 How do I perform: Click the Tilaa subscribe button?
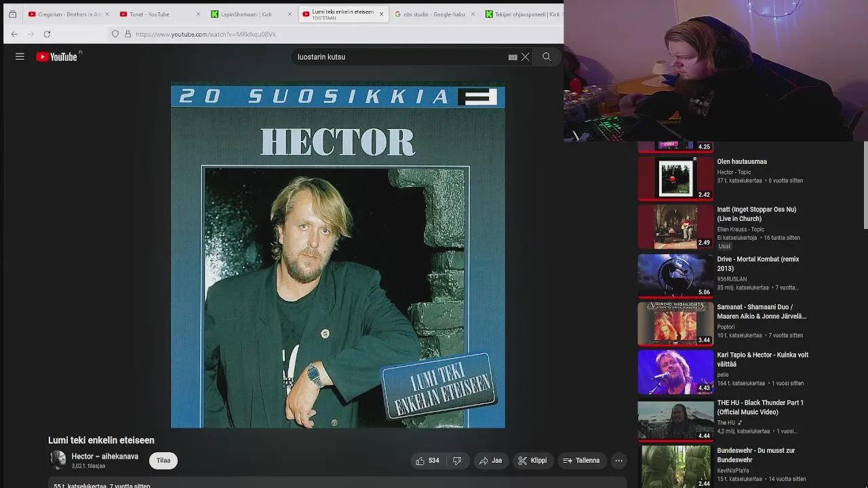(x=163, y=461)
